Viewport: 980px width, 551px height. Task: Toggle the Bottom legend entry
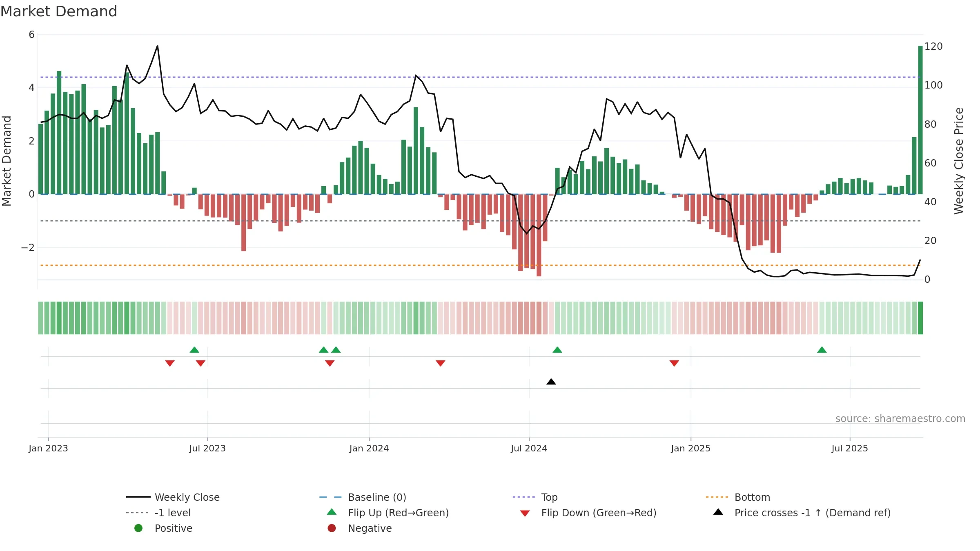pyautogui.click(x=738, y=497)
